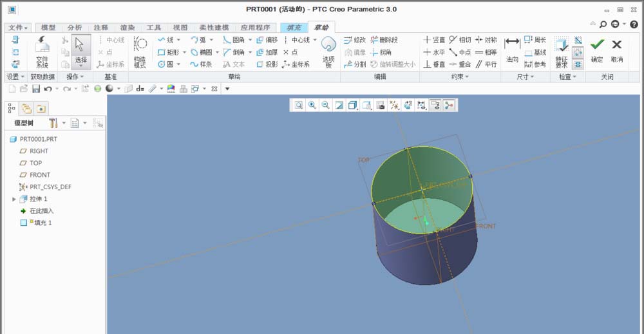
Task: Open the 矩形 dropdown arrow
Action: click(x=184, y=52)
